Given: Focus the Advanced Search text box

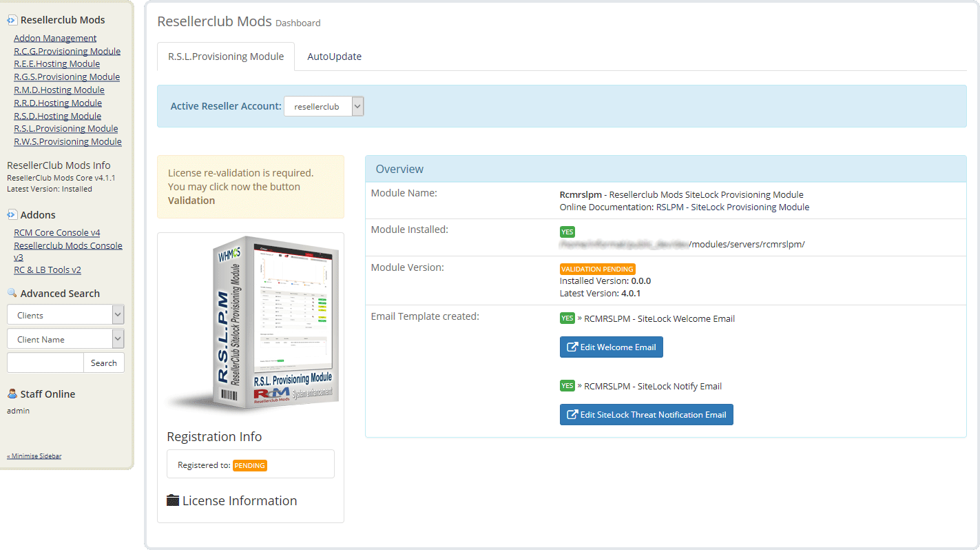Looking at the screenshot, I should pyautogui.click(x=45, y=363).
